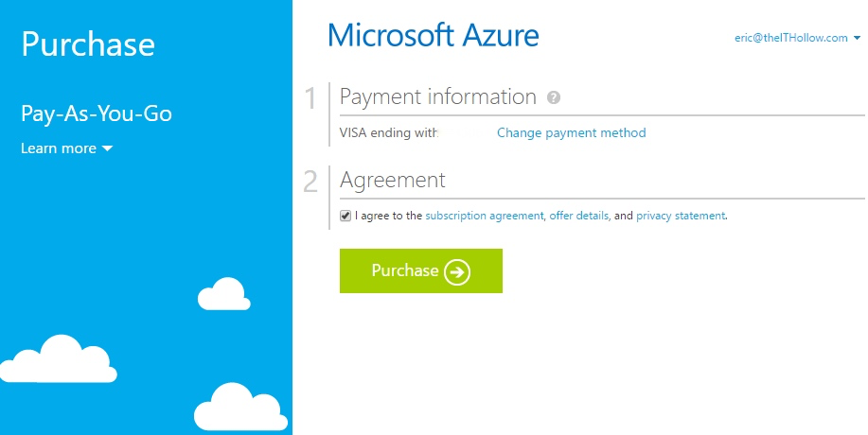Open Change payment method link
The image size is (868, 435).
pyautogui.click(x=571, y=133)
